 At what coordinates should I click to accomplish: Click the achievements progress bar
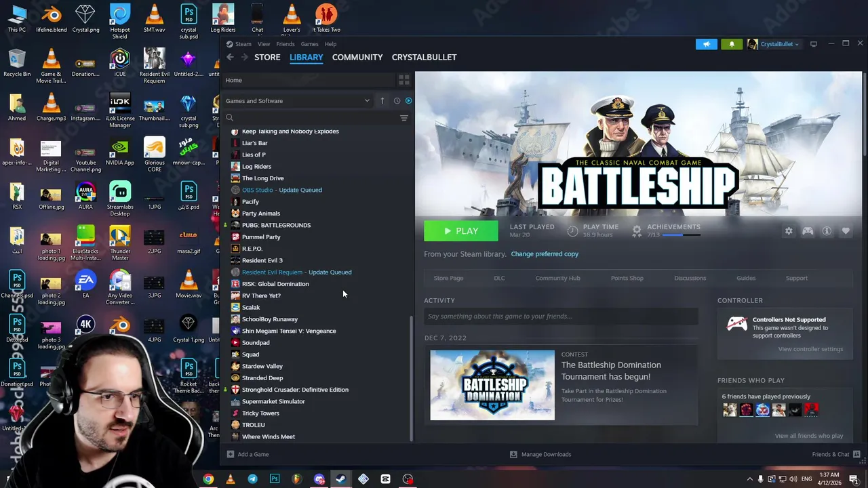(682, 235)
